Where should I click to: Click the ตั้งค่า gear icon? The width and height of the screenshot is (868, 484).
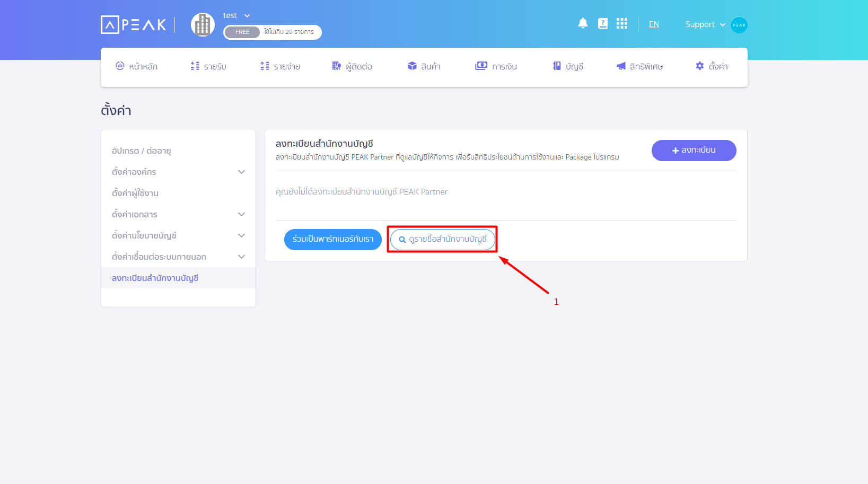point(700,66)
